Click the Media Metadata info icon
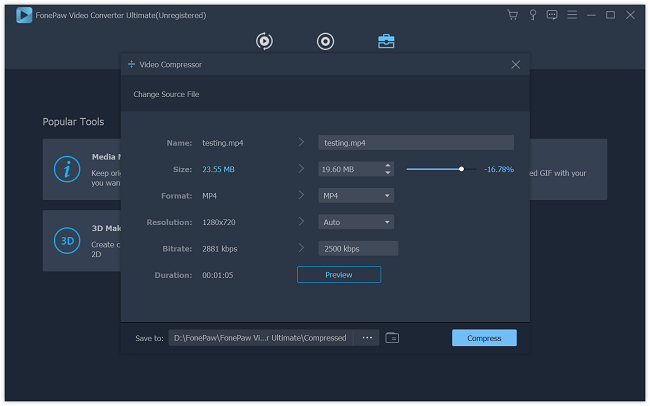This screenshot has width=650, height=406. point(67,169)
